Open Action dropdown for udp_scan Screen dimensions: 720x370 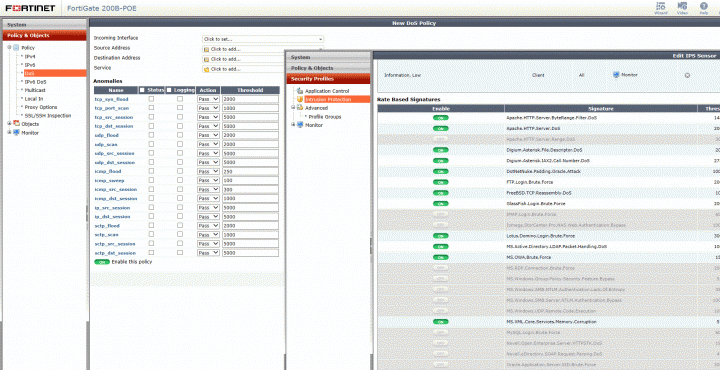point(208,144)
